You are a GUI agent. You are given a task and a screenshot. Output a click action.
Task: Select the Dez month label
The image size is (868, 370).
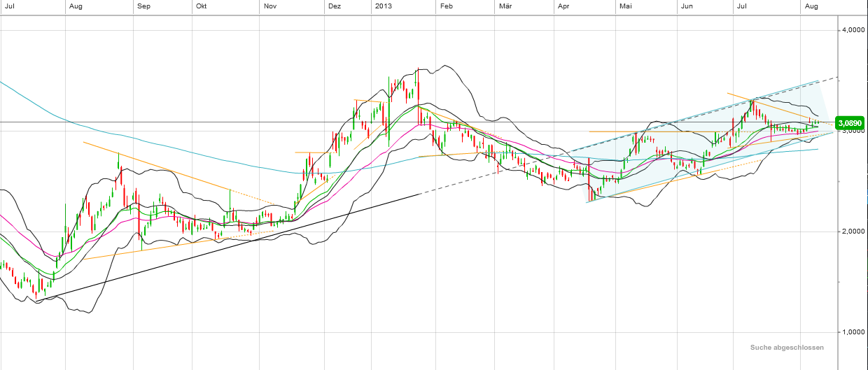click(x=335, y=6)
